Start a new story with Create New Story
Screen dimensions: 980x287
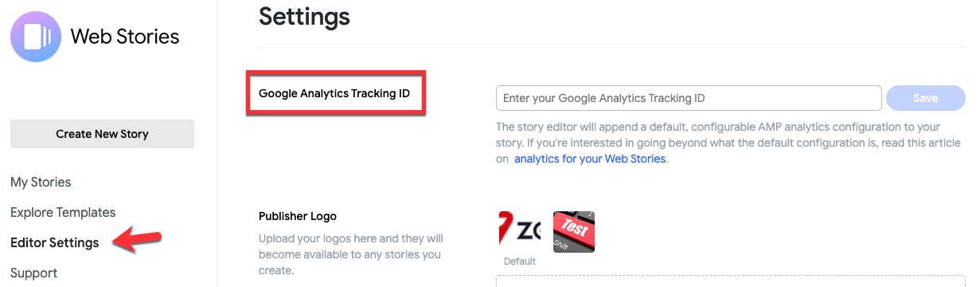pyautogui.click(x=102, y=134)
